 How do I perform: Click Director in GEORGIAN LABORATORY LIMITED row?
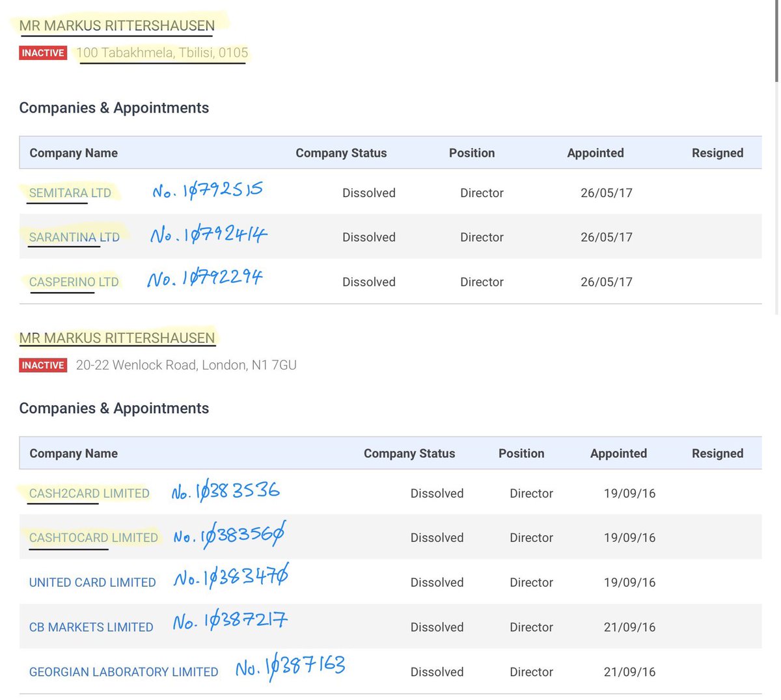pos(531,672)
